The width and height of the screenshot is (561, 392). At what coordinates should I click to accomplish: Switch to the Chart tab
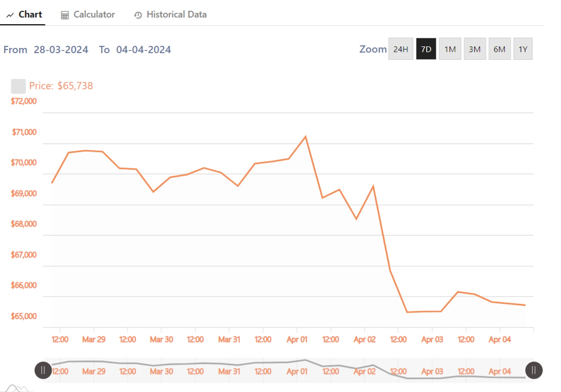30,15
